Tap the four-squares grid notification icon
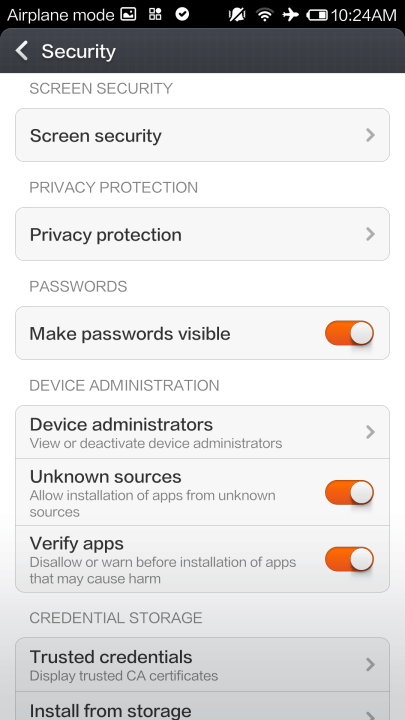Image resolution: width=405 pixels, height=720 pixels. [155, 15]
